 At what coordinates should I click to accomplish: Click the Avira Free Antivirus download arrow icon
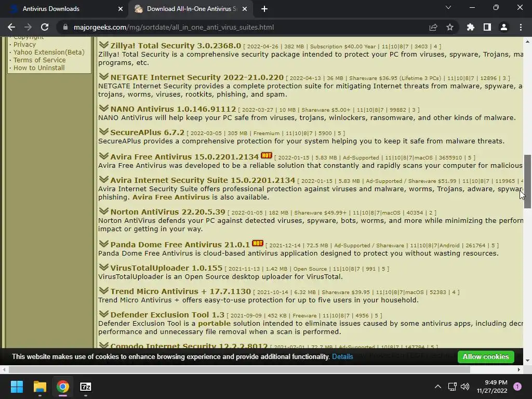[103, 156]
